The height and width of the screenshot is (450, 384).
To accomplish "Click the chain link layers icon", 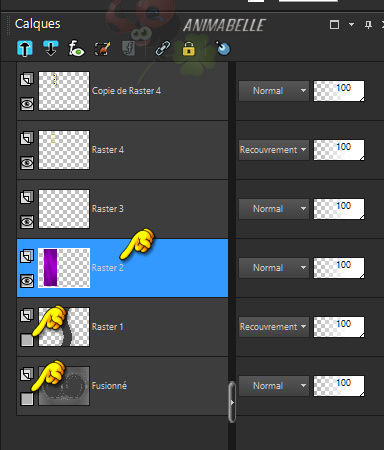I will [x=163, y=49].
